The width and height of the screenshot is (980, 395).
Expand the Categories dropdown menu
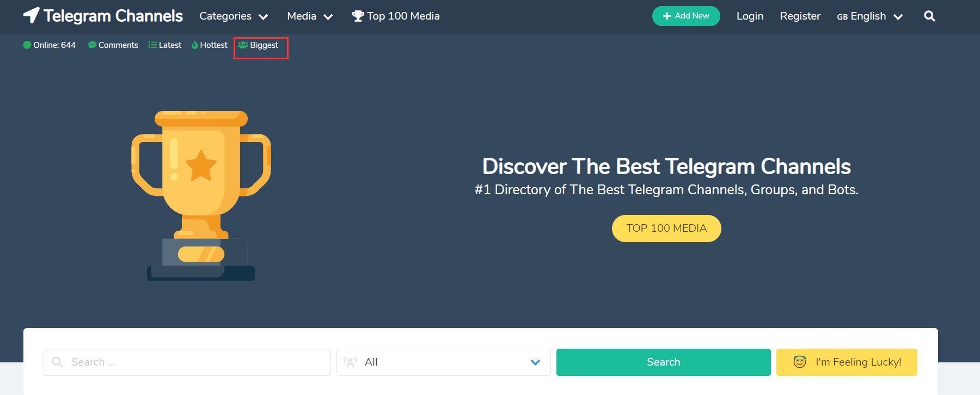click(x=234, y=16)
